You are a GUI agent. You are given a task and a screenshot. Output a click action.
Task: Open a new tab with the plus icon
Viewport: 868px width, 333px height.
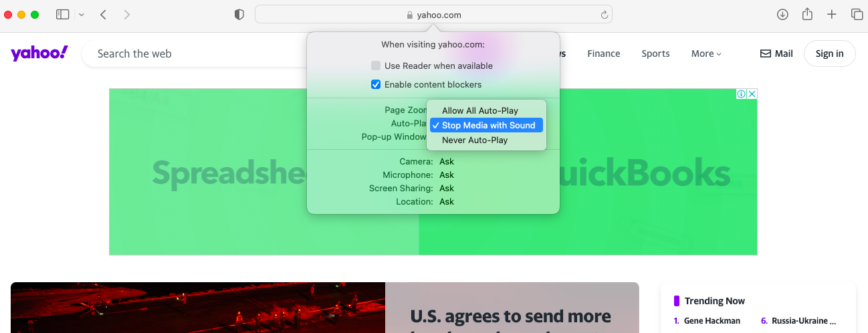point(832,14)
